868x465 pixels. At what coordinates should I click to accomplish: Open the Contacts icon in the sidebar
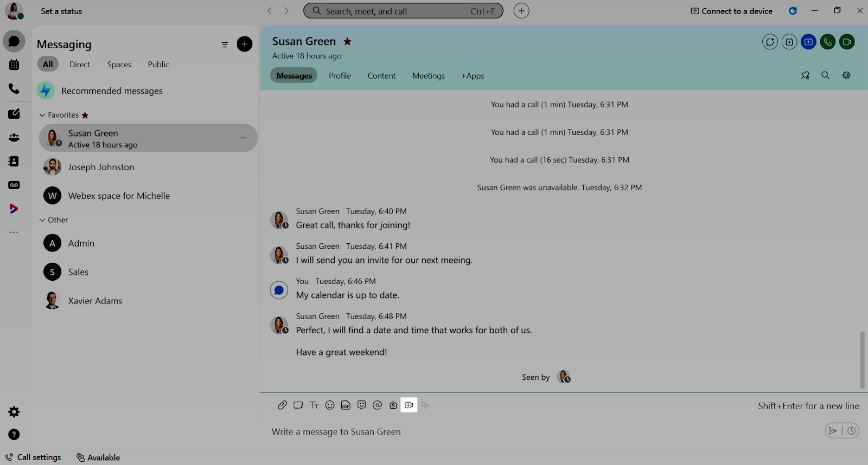pos(14,162)
